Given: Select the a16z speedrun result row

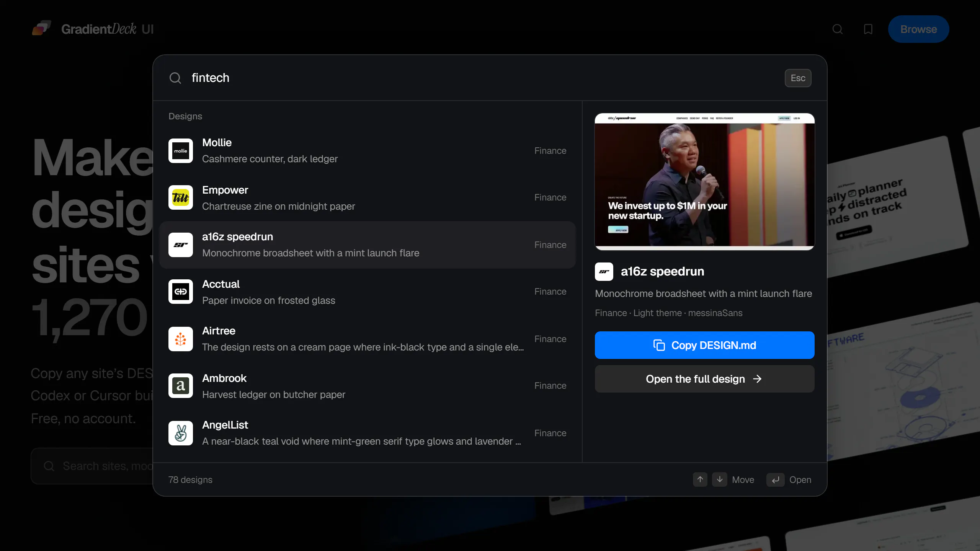Looking at the screenshot, I should coord(367,245).
